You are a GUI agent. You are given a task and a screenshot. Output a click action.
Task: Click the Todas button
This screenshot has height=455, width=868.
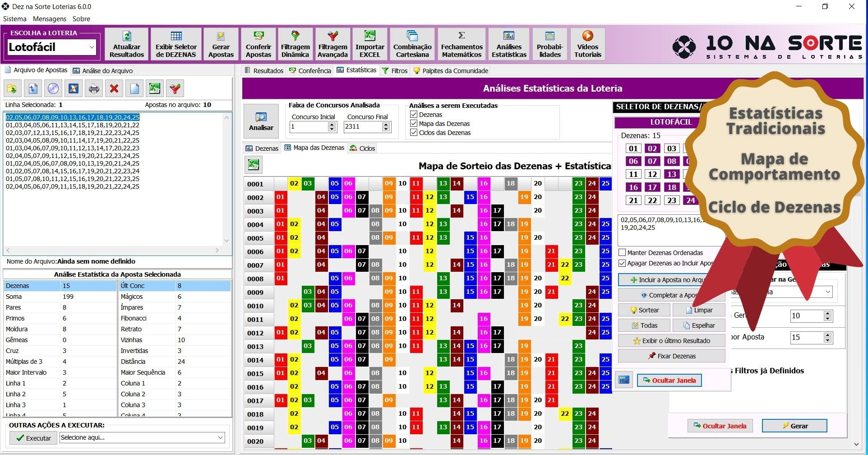644,325
